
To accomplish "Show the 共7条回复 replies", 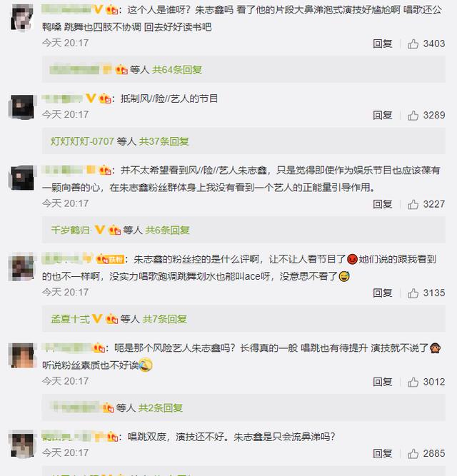I will point(165,319).
